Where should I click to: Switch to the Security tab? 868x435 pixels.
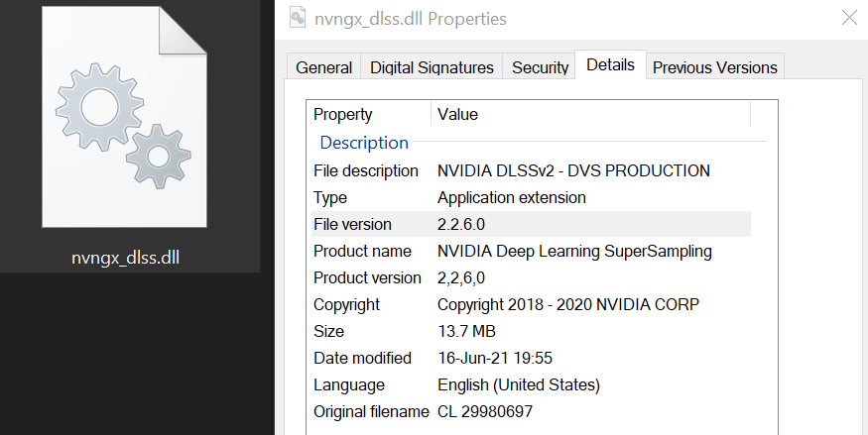pyautogui.click(x=540, y=67)
